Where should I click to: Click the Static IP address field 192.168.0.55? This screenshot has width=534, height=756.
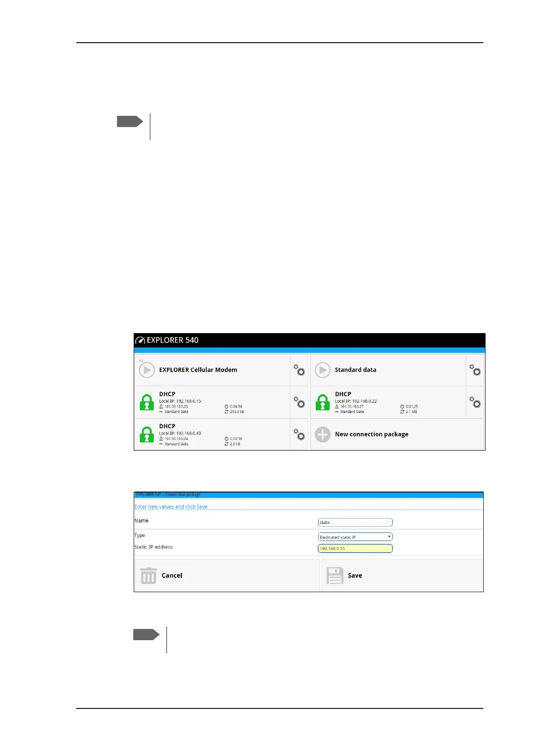tap(355, 548)
